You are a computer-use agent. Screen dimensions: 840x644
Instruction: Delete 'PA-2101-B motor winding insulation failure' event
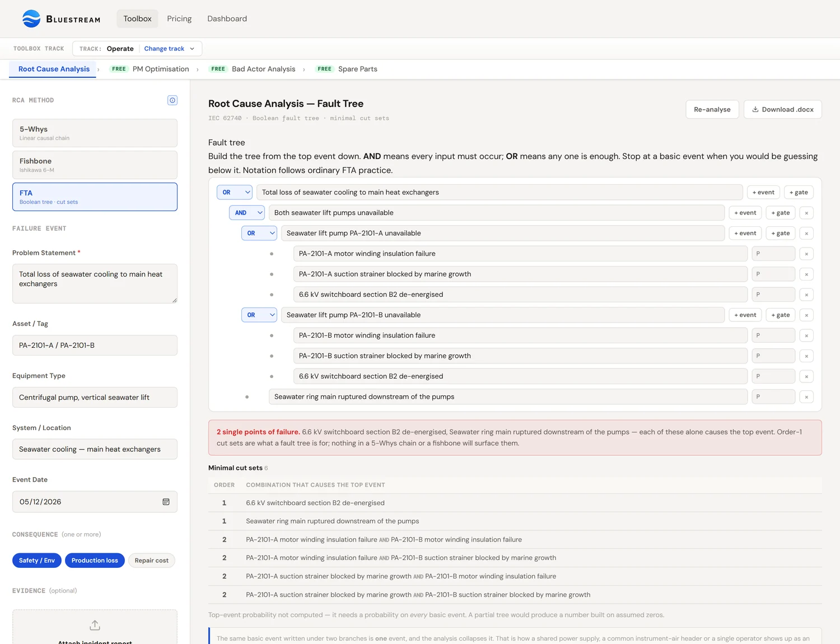806,335
